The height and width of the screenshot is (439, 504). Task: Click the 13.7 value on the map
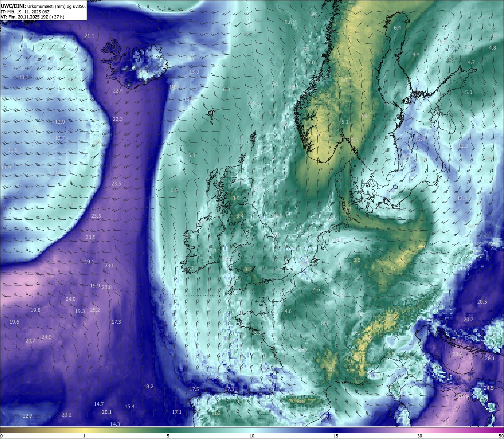[60, 138]
